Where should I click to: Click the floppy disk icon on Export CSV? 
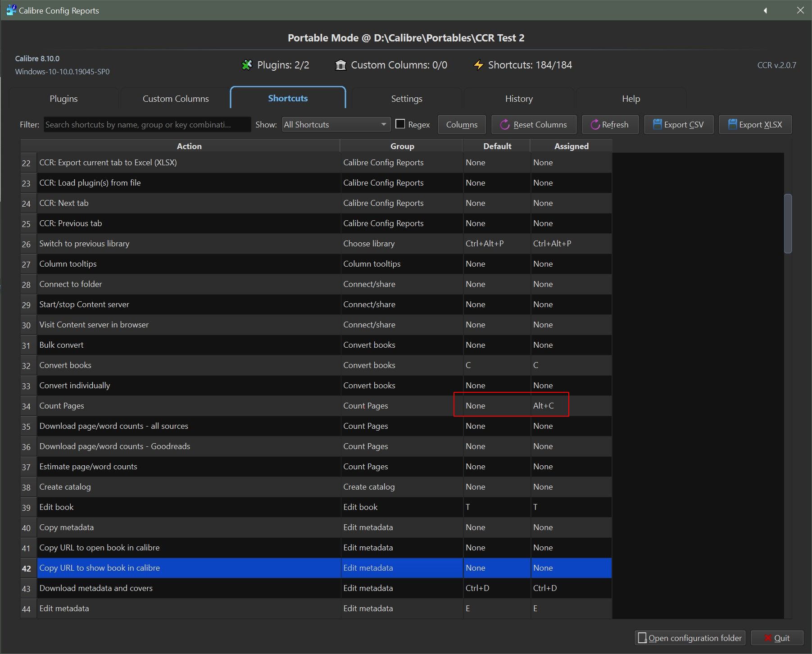[x=658, y=124]
